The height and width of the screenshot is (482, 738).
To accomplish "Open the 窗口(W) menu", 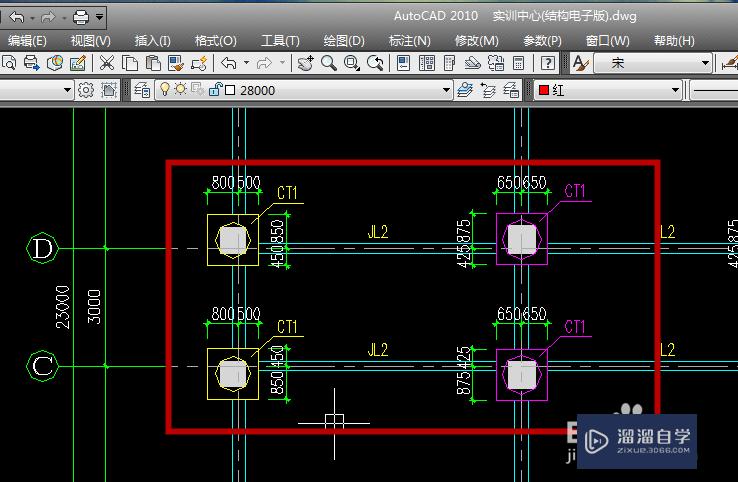I will pos(607,41).
